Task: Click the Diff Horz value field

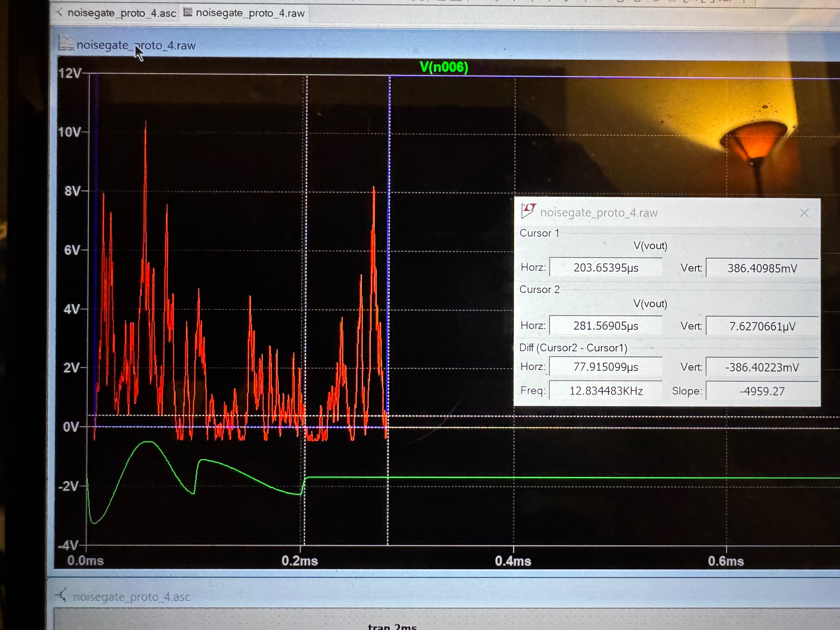Action: coord(606,367)
